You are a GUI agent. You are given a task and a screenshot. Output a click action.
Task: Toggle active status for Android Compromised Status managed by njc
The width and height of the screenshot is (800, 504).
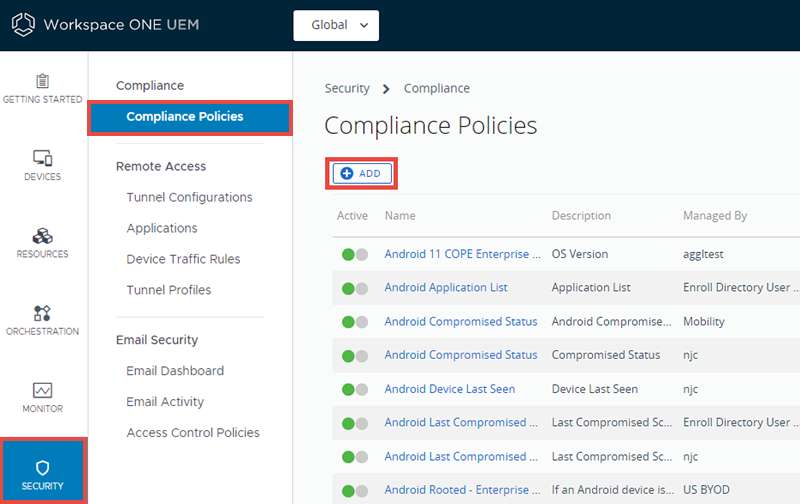pyautogui.click(x=355, y=356)
